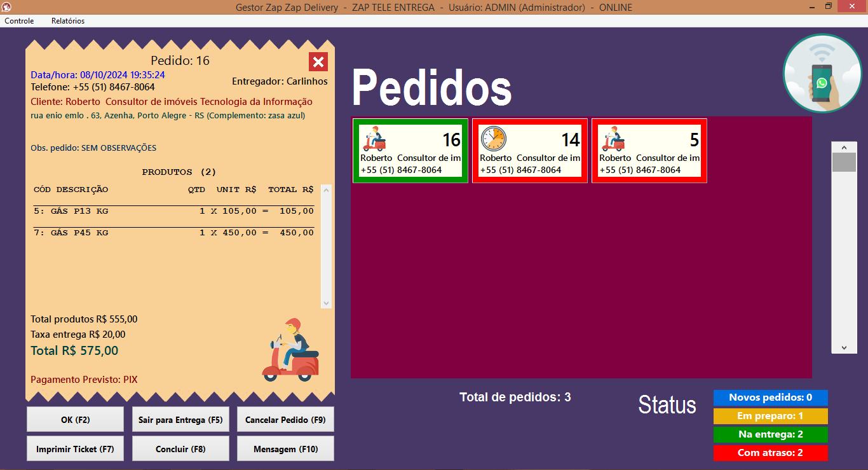Click the red 'Com atraso: 2' status box
This screenshot has width=868, height=470.
[771, 453]
